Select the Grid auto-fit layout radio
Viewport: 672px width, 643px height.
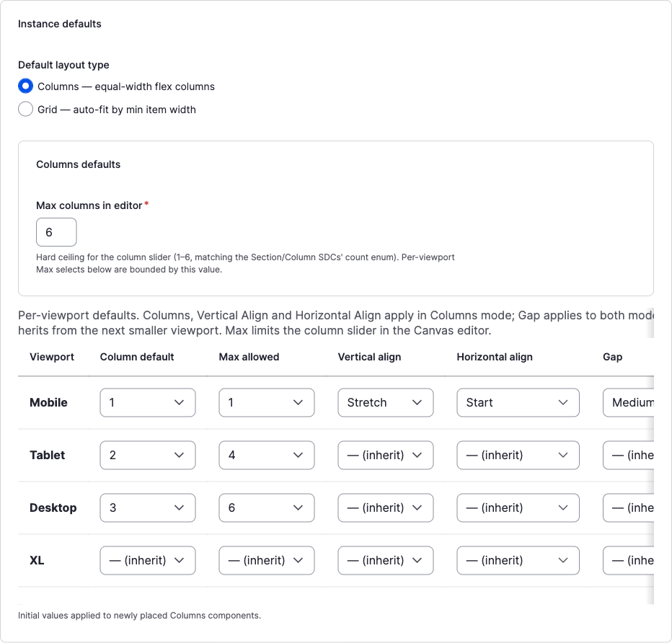click(25, 110)
